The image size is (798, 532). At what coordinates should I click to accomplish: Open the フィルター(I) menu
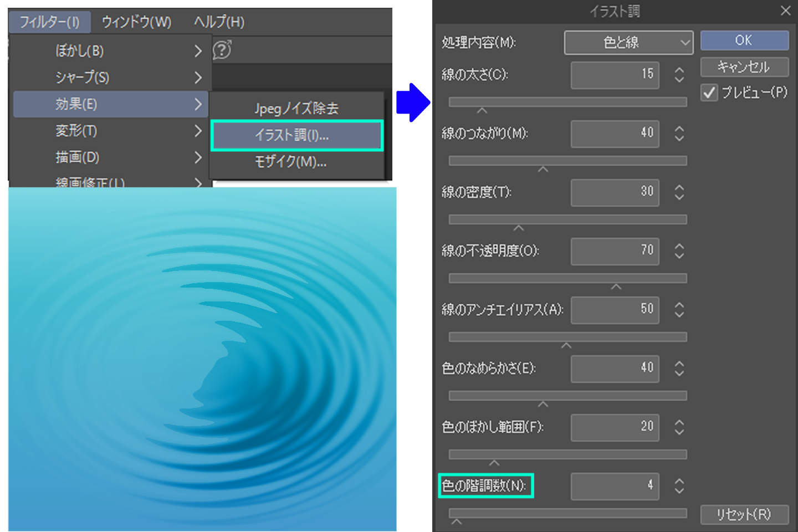(50, 23)
